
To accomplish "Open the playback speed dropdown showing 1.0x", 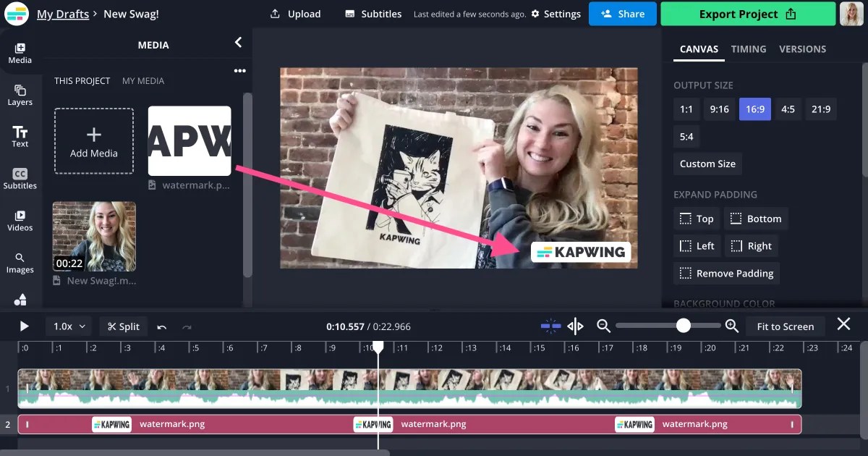I will point(68,326).
